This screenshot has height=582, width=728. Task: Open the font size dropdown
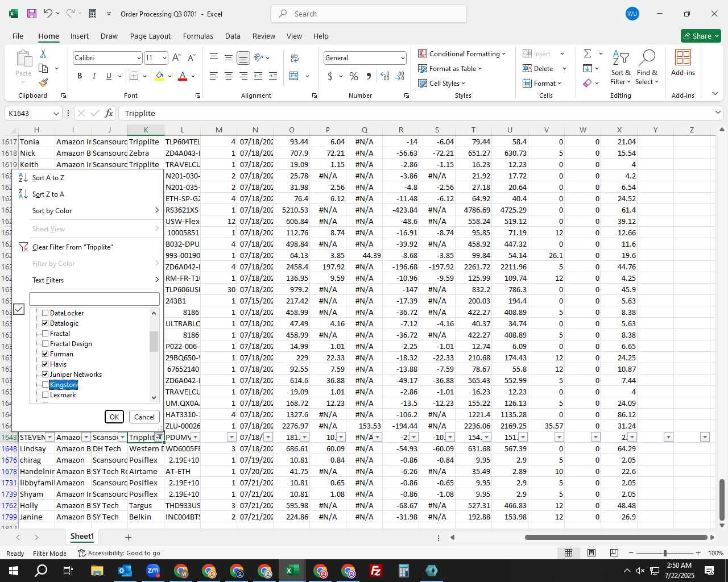[164, 58]
